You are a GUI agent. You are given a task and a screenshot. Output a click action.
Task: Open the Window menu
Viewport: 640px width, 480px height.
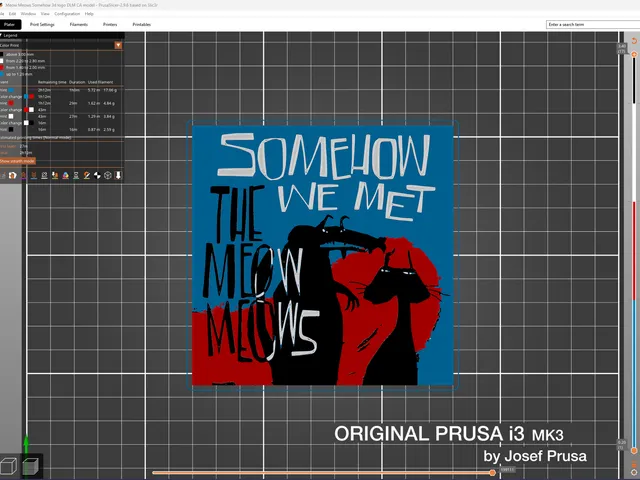click(28, 14)
